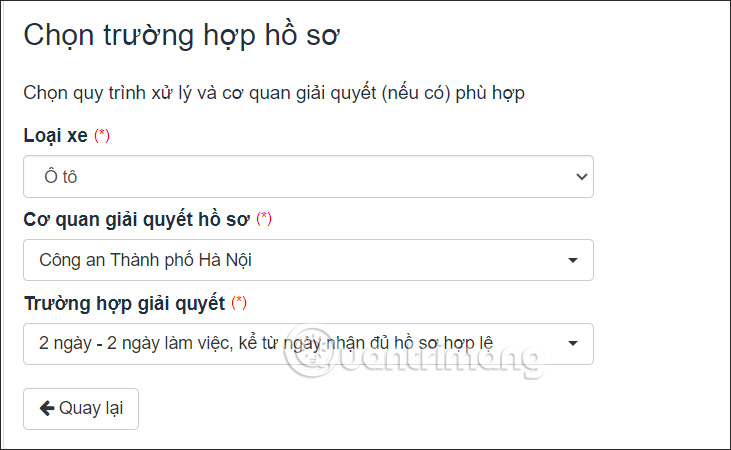Click the Trường hợp giải quyết label
The width and height of the screenshot is (731, 450).
[x=125, y=302]
